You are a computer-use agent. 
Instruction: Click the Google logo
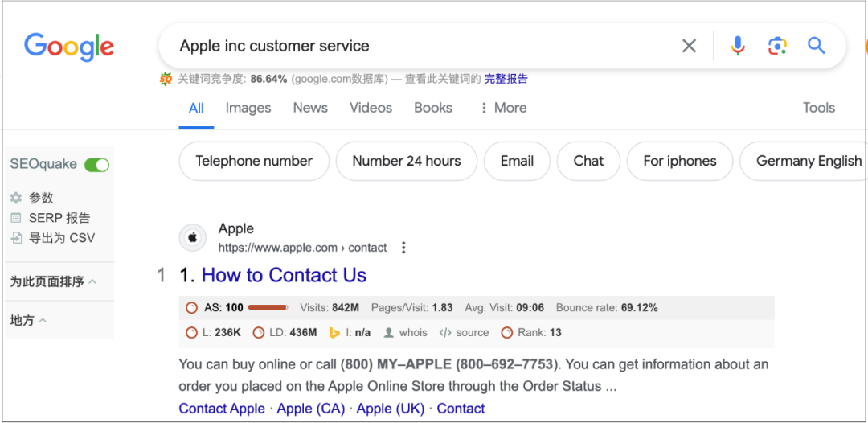pos(69,47)
